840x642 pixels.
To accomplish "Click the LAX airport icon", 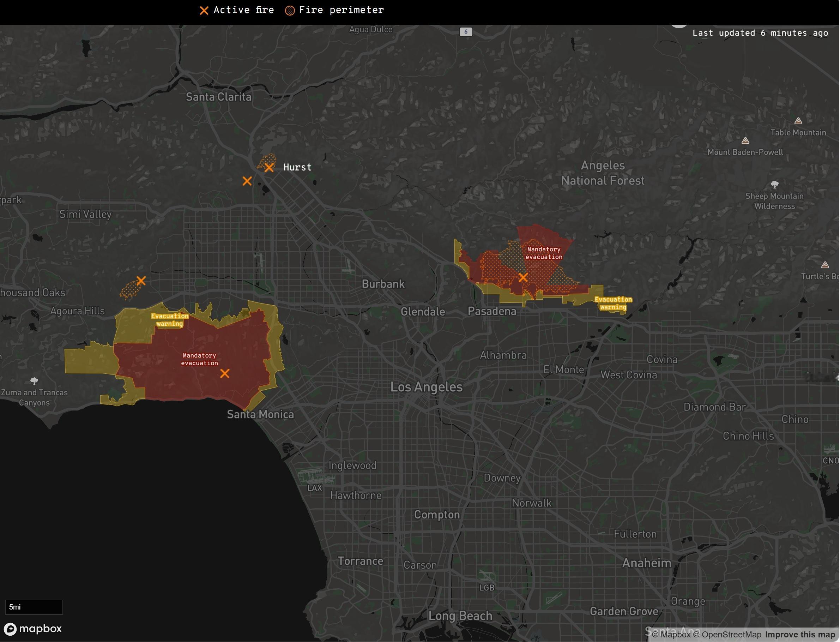I will 315,477.
